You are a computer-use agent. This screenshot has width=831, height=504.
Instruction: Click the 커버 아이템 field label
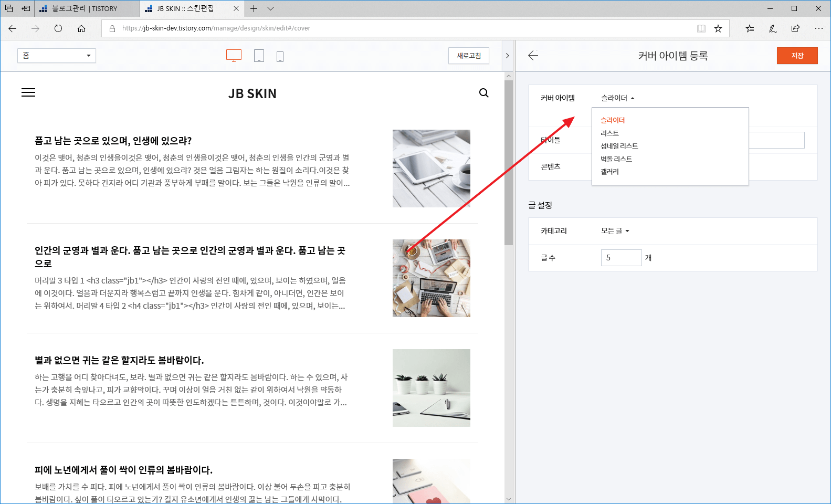click(x=558, y=98)
